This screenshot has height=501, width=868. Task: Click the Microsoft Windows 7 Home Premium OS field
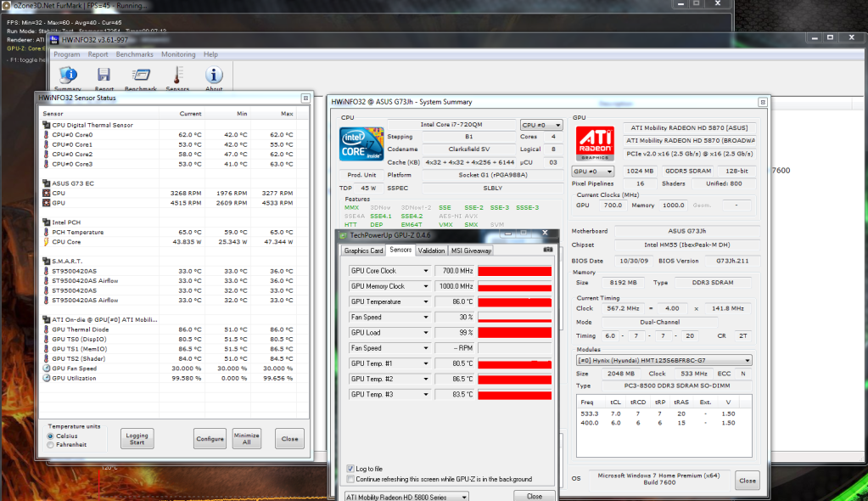(658, 479)
